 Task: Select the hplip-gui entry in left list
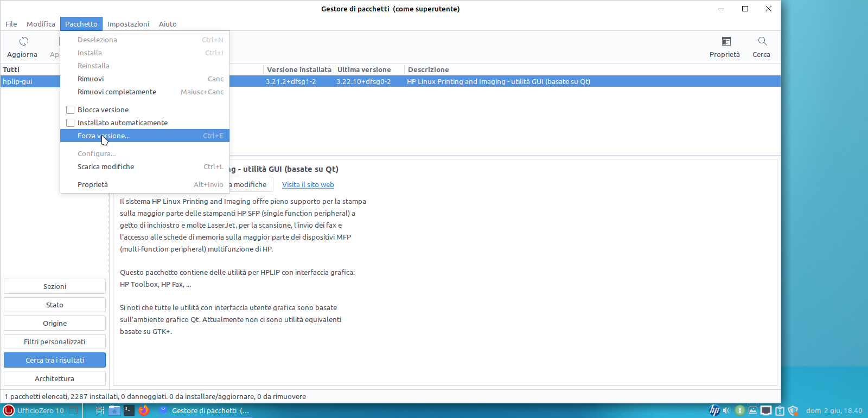pos(30,81)
